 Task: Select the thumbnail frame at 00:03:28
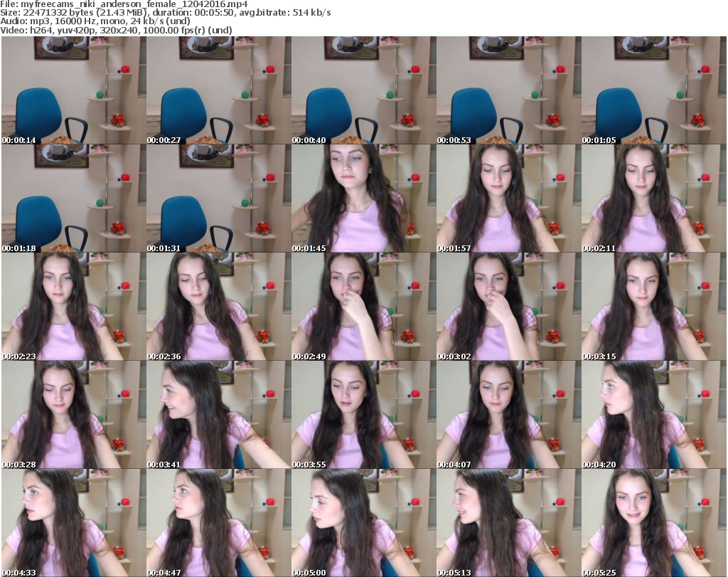point(73,415)
